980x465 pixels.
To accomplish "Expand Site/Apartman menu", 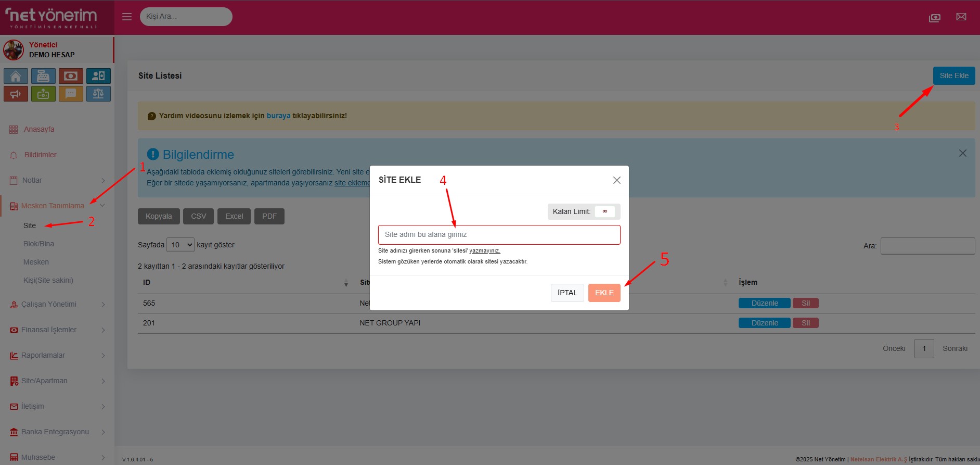I will pos(57,381).
